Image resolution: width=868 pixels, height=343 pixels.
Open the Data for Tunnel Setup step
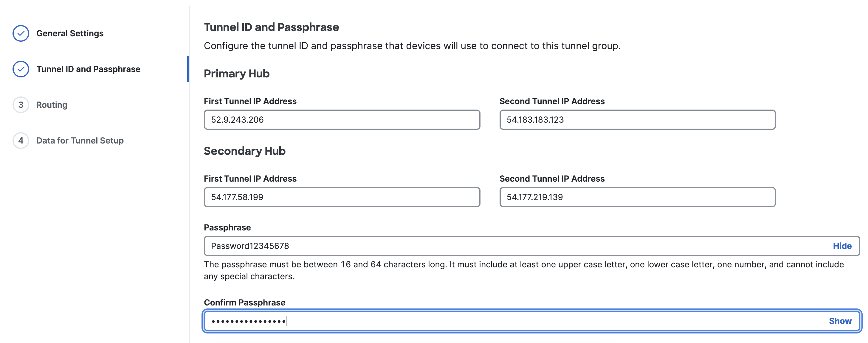coord(80,140)
